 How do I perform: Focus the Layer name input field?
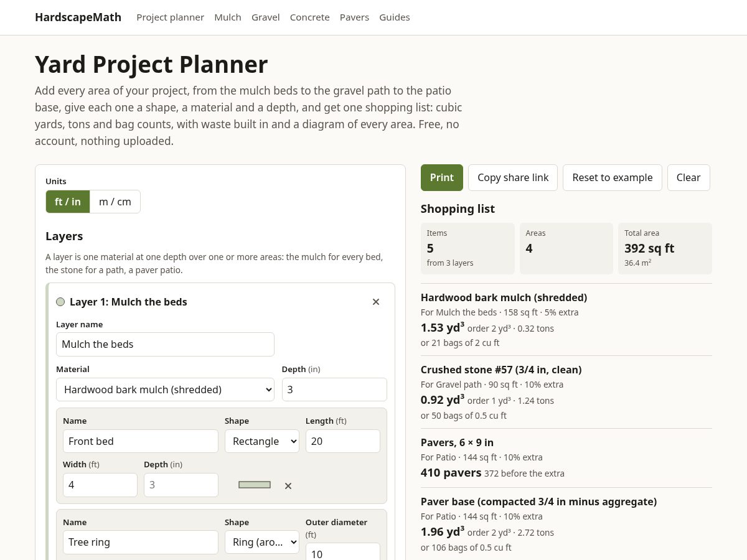tap(165, 344)
